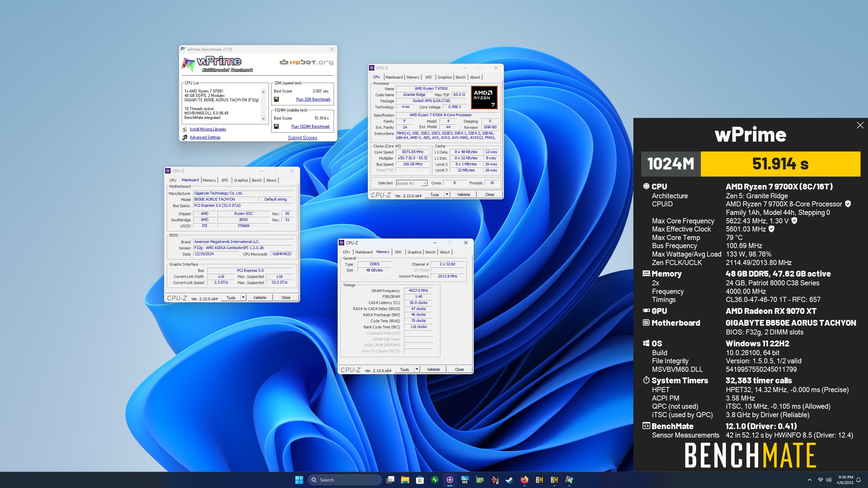Image resolution: width=868 pixels, height=488 pixels.
Task: Open the Windows Start menu
Action: point(299,480)
